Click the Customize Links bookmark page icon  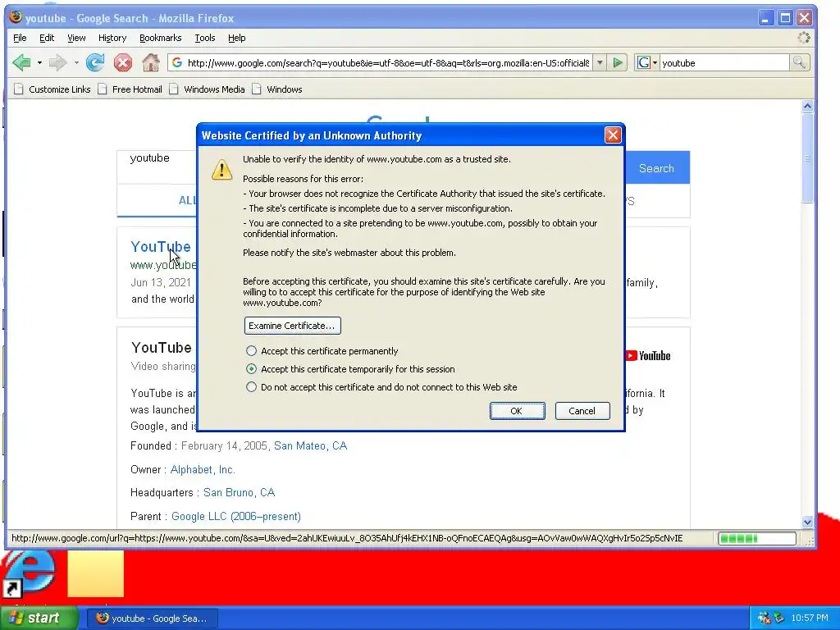[x=19, y=89]
